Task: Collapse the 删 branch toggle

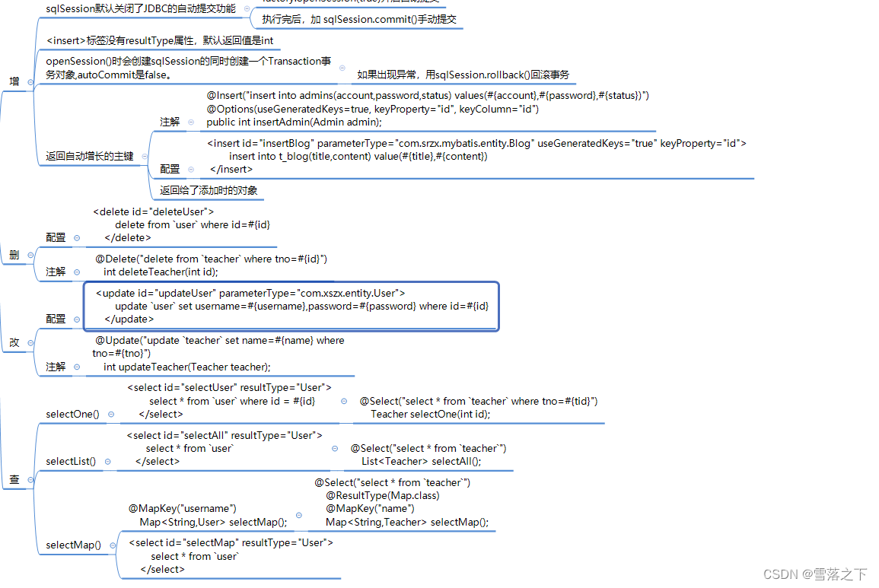Action: [31, 255]
